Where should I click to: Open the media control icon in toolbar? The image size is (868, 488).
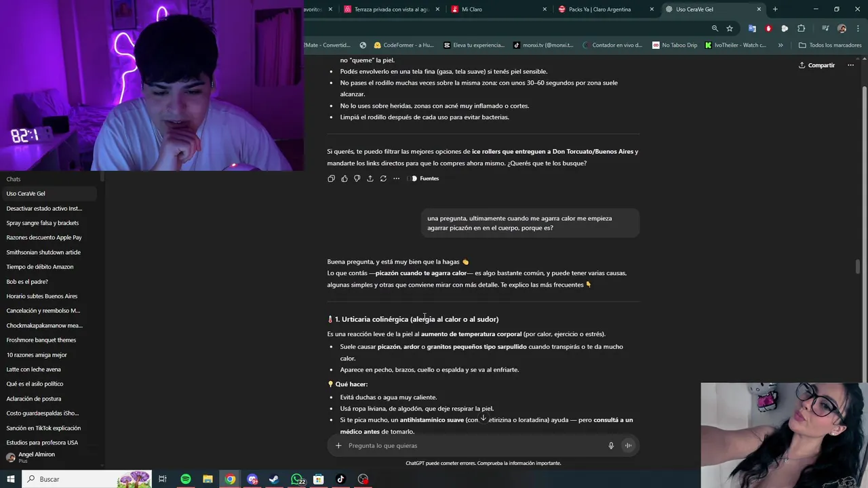pos(825,28)
